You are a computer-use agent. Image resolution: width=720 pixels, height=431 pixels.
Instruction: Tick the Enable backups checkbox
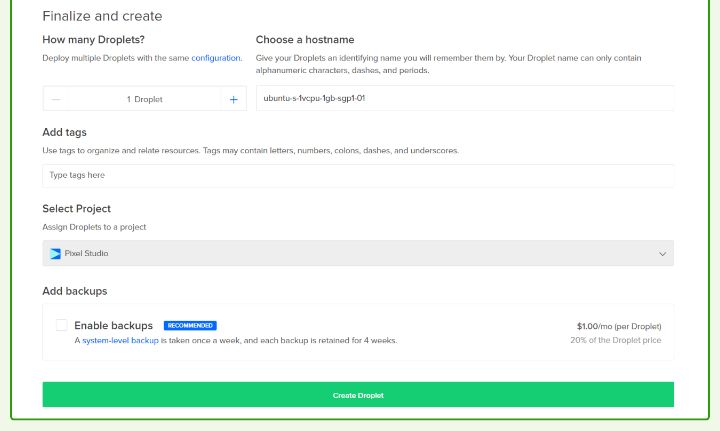pos(62,325)
